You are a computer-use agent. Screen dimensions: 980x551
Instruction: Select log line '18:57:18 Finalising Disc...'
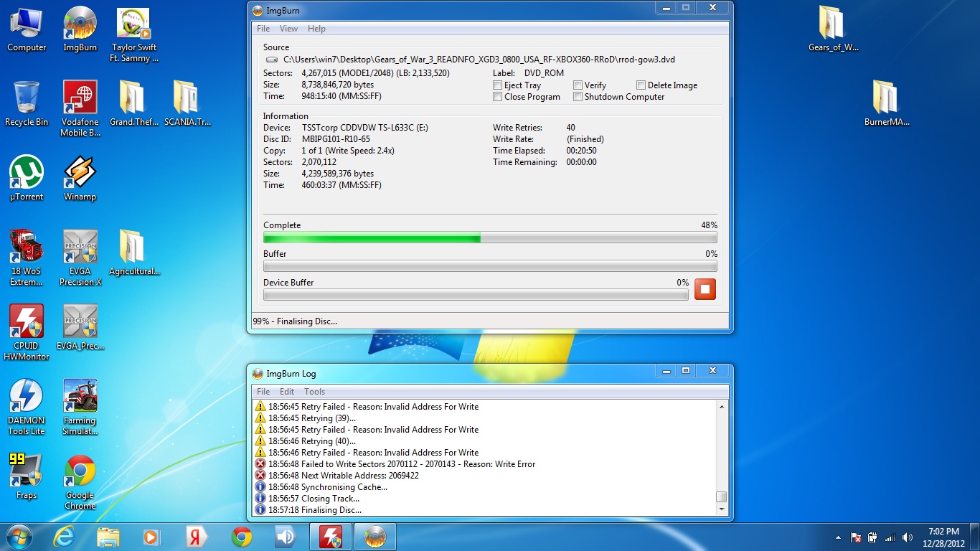(315, 510)
